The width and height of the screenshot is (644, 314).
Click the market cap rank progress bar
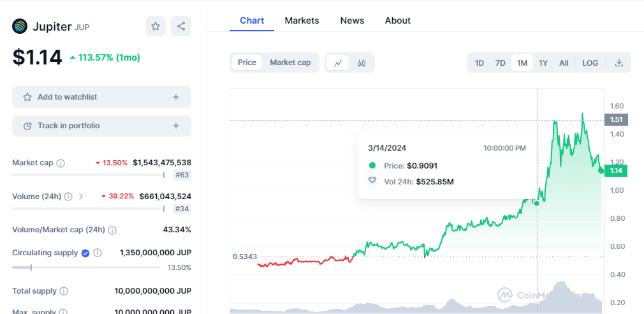tap(88, 175)
